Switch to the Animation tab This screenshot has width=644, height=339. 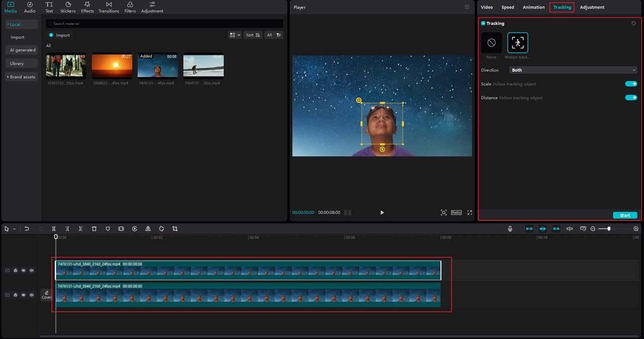[533, 7]
